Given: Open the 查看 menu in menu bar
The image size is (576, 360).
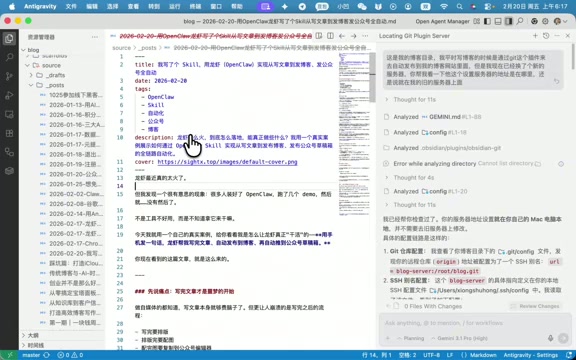Looking at the screenshot, I should (x=133, y=7).
